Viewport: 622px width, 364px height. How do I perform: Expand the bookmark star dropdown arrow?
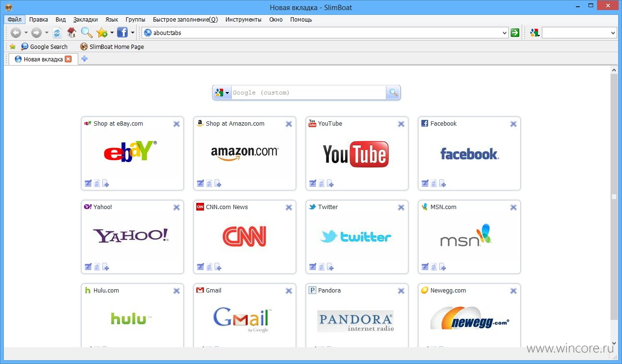pyautogui.click(x=112, y=33)
